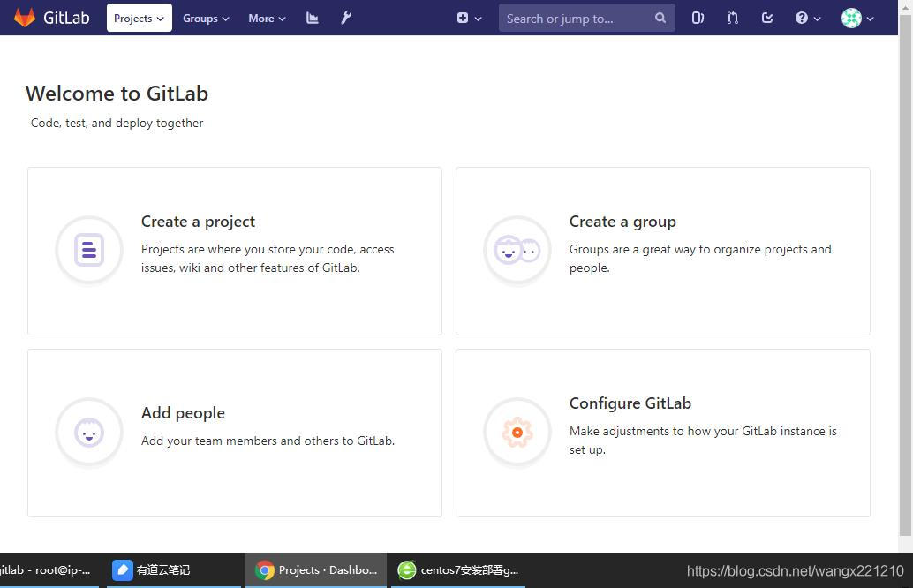Screen dimensions: 913x588
Task: Click the Create a group heading
Action: coord(622,222)
